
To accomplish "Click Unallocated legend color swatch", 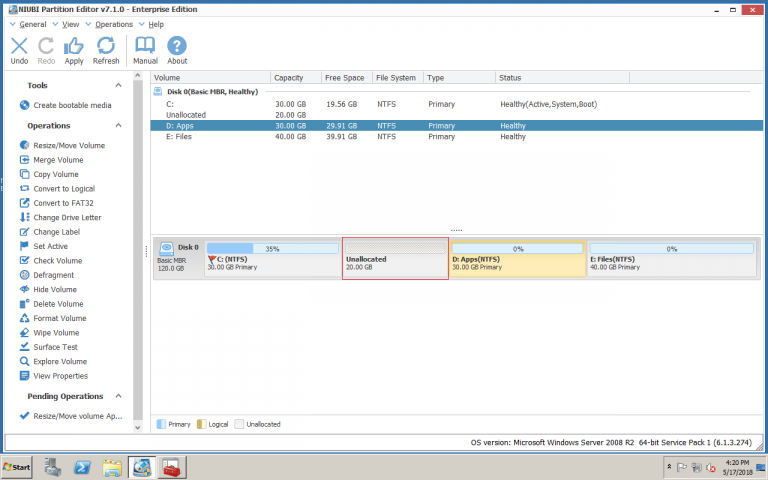I will pos(239,424).
